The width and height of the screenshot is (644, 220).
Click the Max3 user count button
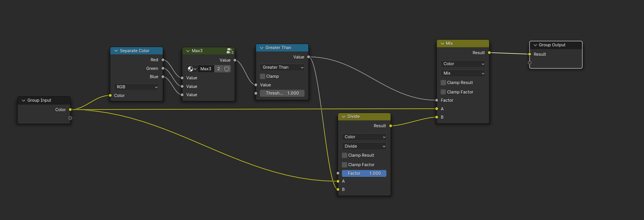pyautogui.click(x=218, y=69)
